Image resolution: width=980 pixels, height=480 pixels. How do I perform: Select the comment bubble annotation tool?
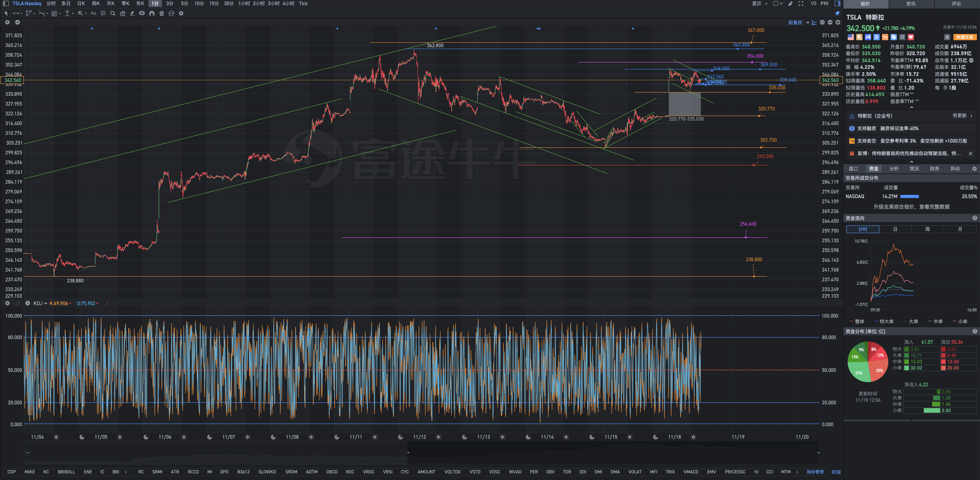pos(103,13)
